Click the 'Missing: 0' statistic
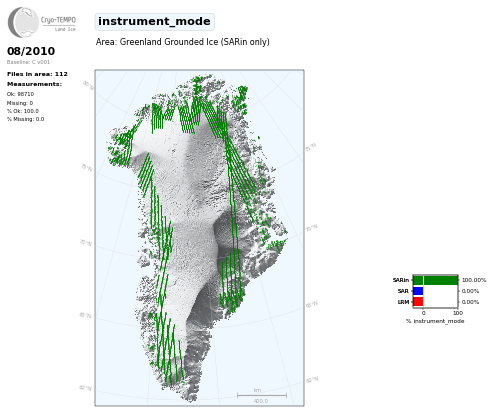Viewport: 492px width, 410px height. click(20, 103)
